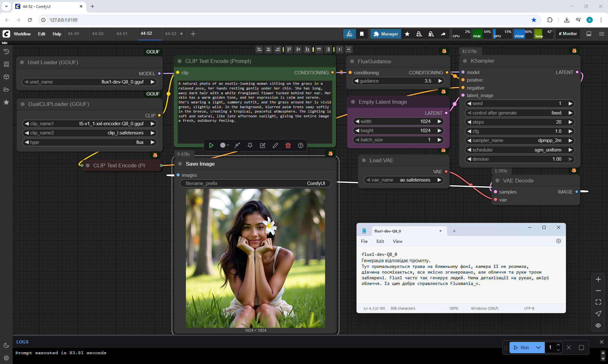This screenshot has width=608, height=364.
Task: Toggle dark theme with the moon icon
Action: pyautogui.click(x=6, y=345)
